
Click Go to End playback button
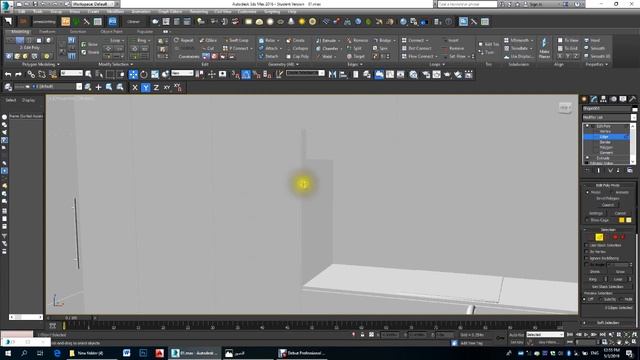[x=602, y=335]
